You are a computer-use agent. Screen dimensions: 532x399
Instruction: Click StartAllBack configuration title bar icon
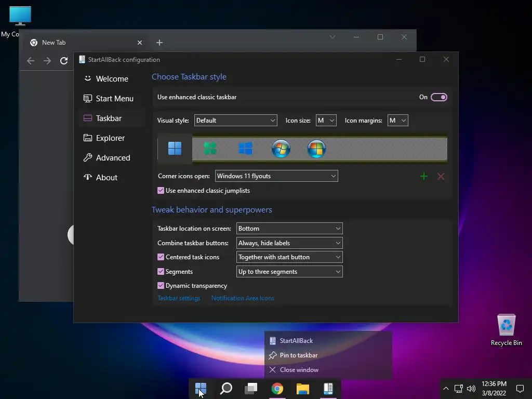coord(82,59)
